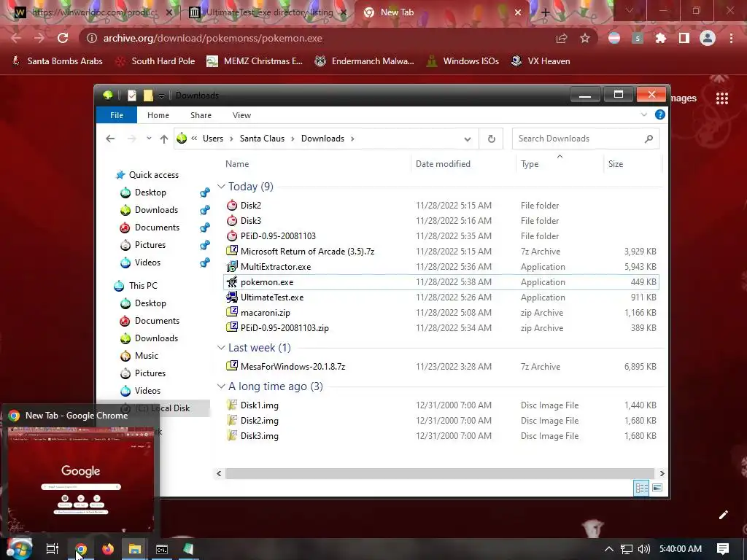Image resolution: width=747 pixels, height=560 pixels.
Task: Open South Hard Pole bookmark
Action: [x=156, y=61]
